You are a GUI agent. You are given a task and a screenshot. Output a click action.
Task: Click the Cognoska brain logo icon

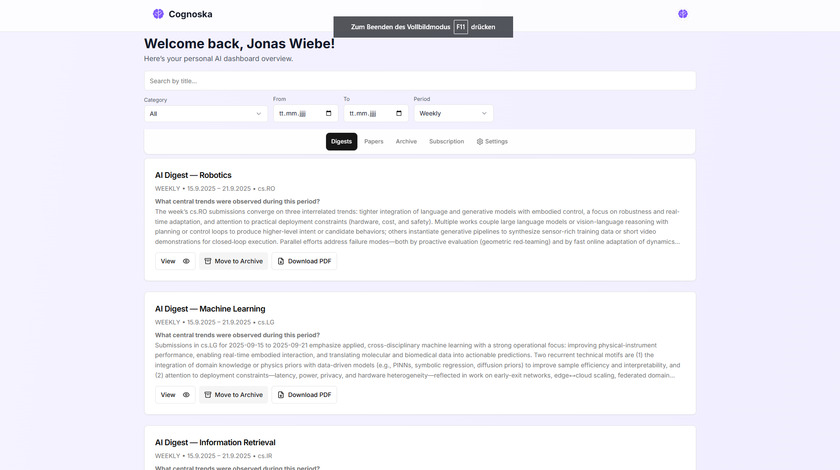[x=158, y=14]
